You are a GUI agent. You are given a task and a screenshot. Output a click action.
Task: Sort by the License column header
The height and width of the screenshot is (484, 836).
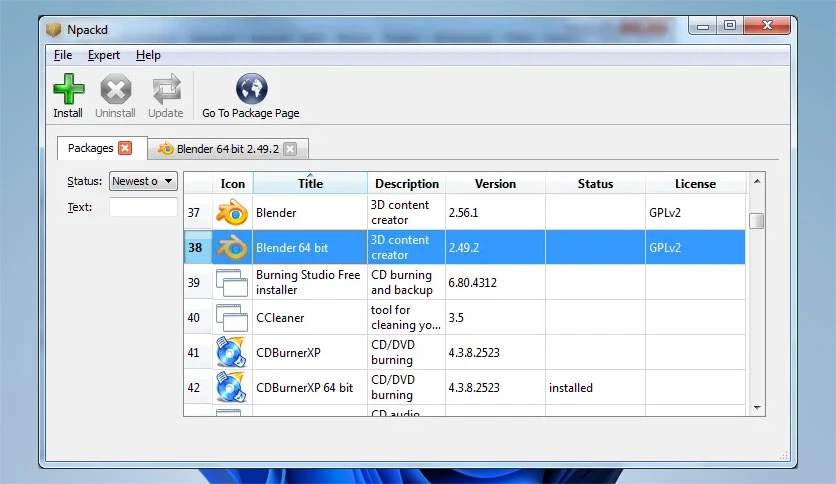(x=695, y=183)
